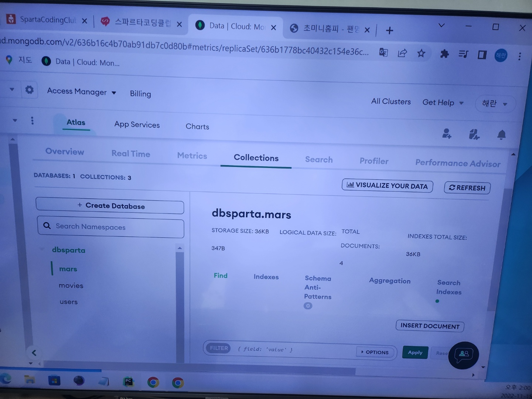Open the 해란 user account dropdown
The width and height of the screenshot is (532, 399).
coord(495,103)
